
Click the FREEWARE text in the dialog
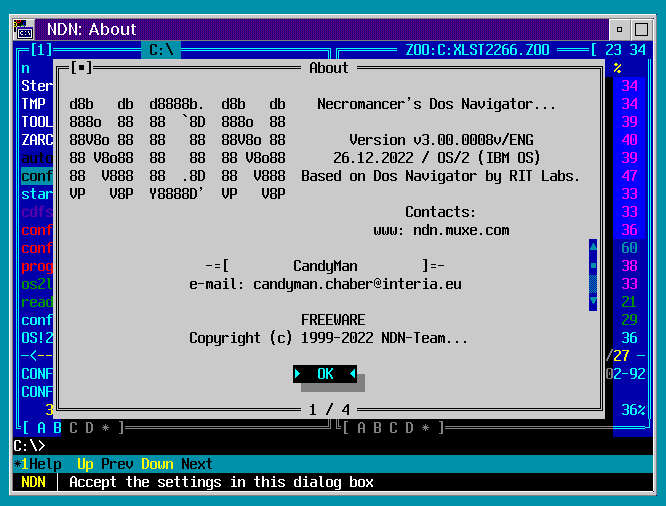(x=333, y=319)
